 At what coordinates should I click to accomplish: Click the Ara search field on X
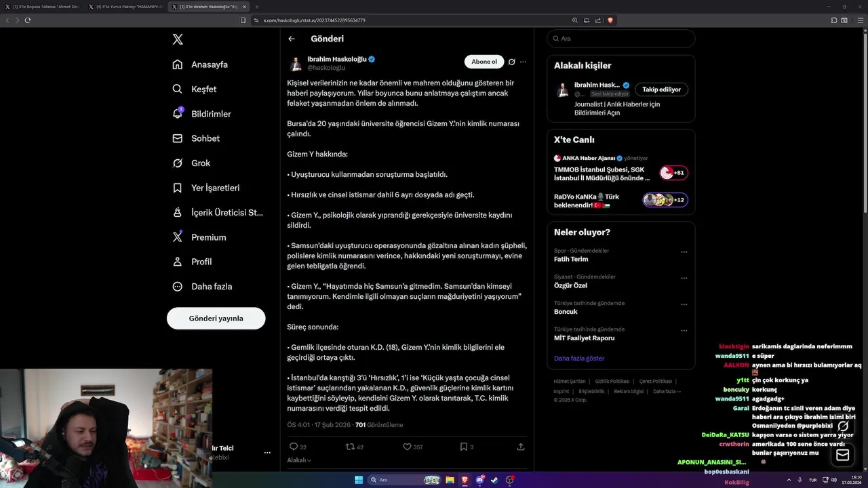click(x=620, y=39)
